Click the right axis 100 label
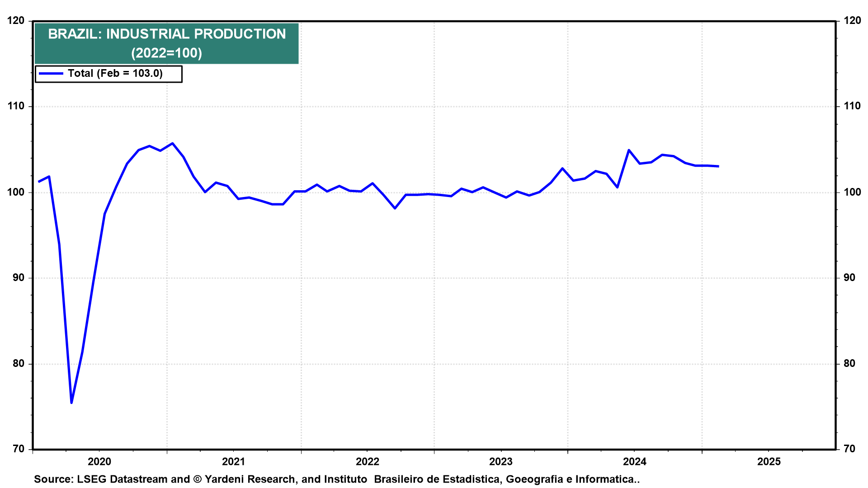868x488 pixels. (x=852, y=192)
